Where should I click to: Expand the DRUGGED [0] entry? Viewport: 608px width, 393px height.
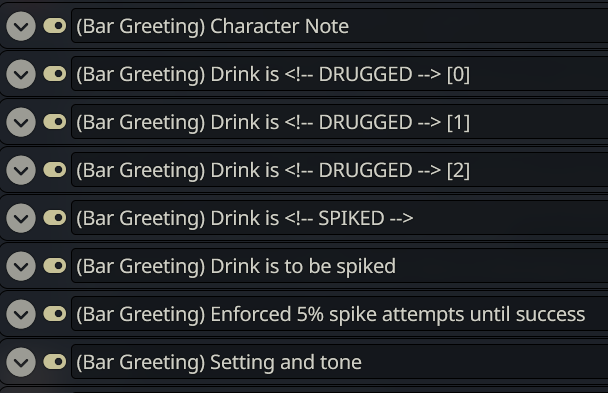tap(21, 74)
